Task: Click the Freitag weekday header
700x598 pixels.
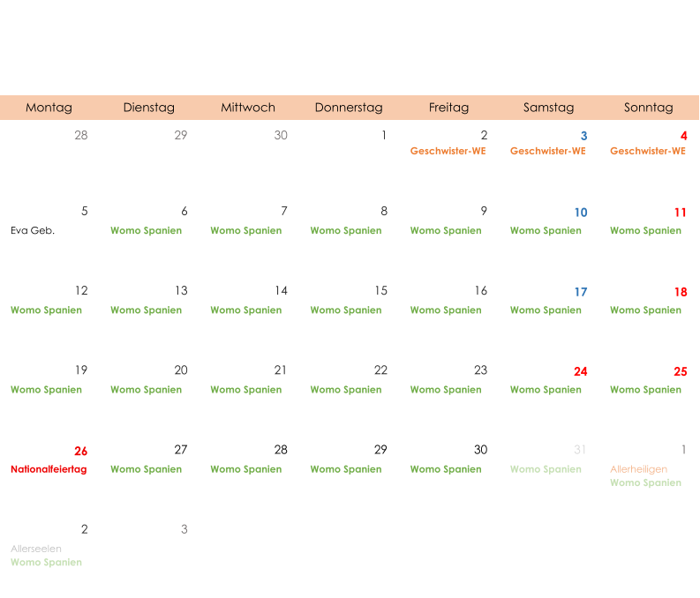Action: click(x=448, y=108)
